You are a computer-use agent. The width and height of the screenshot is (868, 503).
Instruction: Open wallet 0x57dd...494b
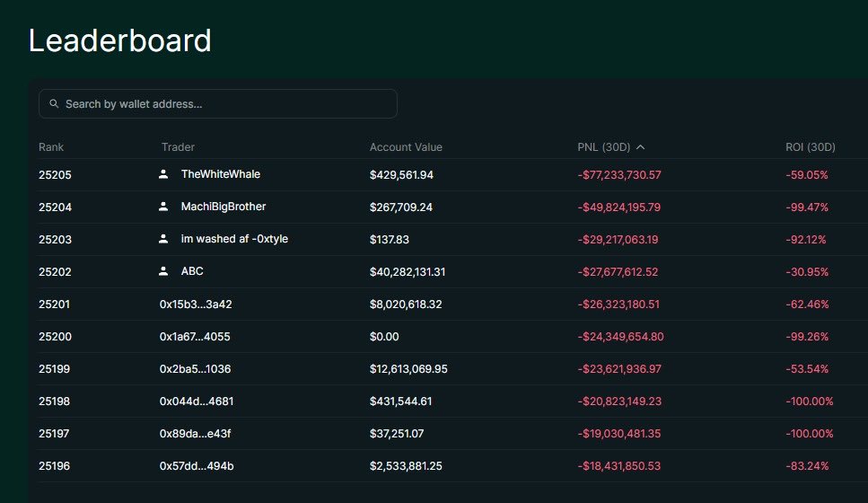pyautogui.click(x=197, y=466)
